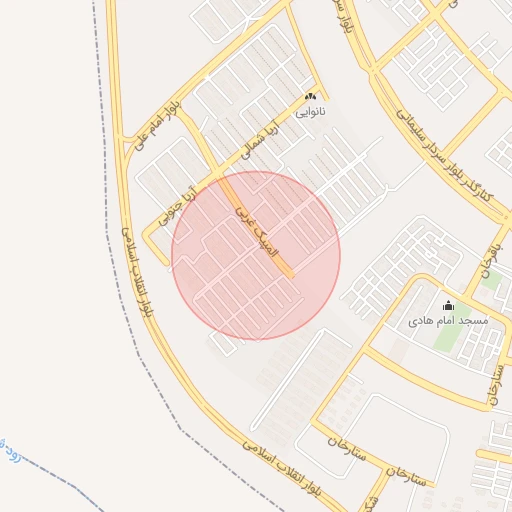Click the lowest ستارخان label at bottom right

(x=406, y=477)
